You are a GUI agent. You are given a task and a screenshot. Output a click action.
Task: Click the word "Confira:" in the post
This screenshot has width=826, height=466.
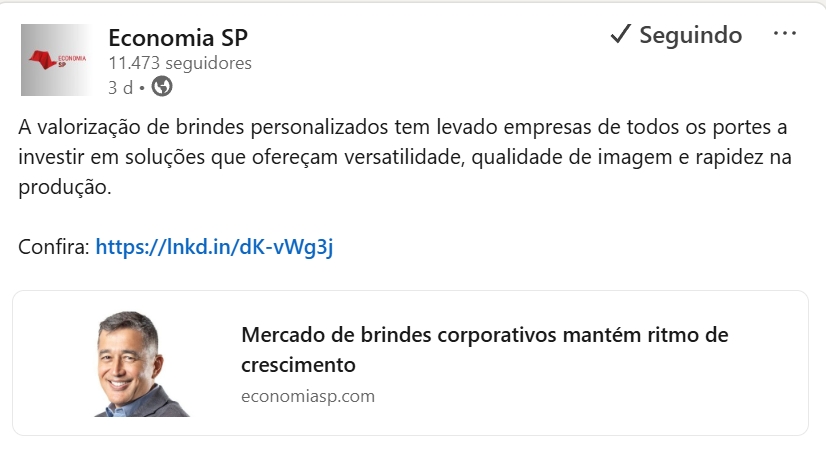(54, 246)
